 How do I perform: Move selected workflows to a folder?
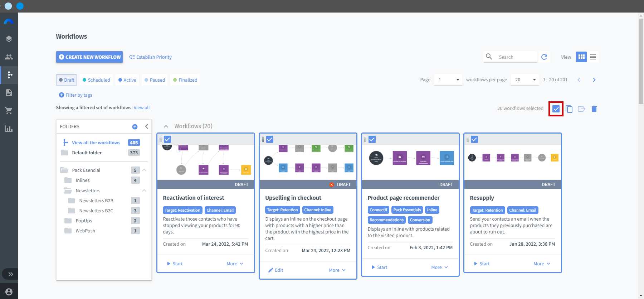click(x=582, y=108)
